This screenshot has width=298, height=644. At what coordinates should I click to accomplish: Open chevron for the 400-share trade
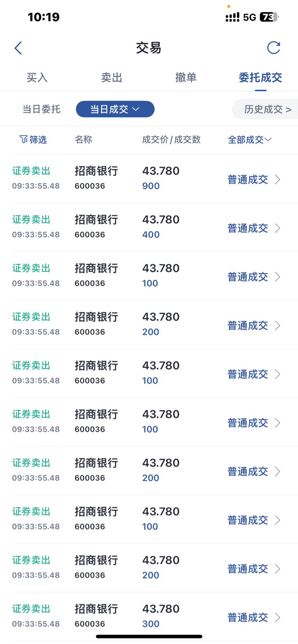click(277, 228)
